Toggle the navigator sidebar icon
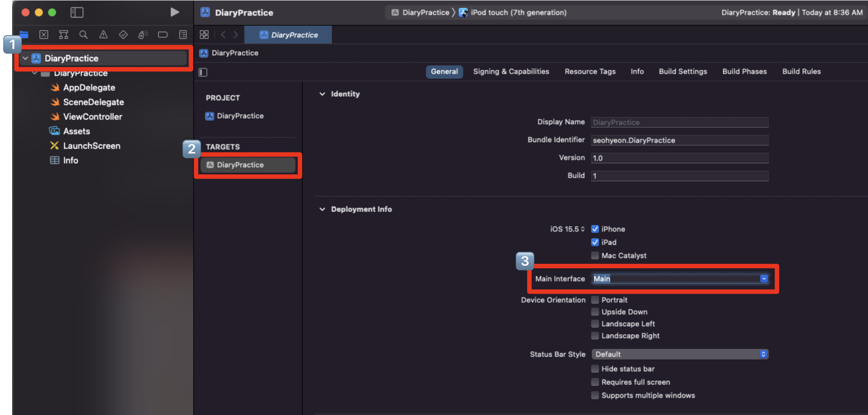 (77, 13)
